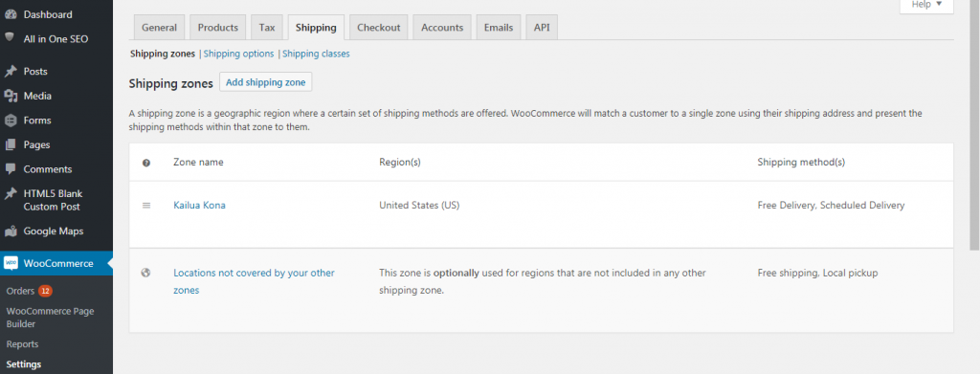This screenshot has width=980, height=374.
Task: Switch to the API tab
Action: [x=542, y=28]
